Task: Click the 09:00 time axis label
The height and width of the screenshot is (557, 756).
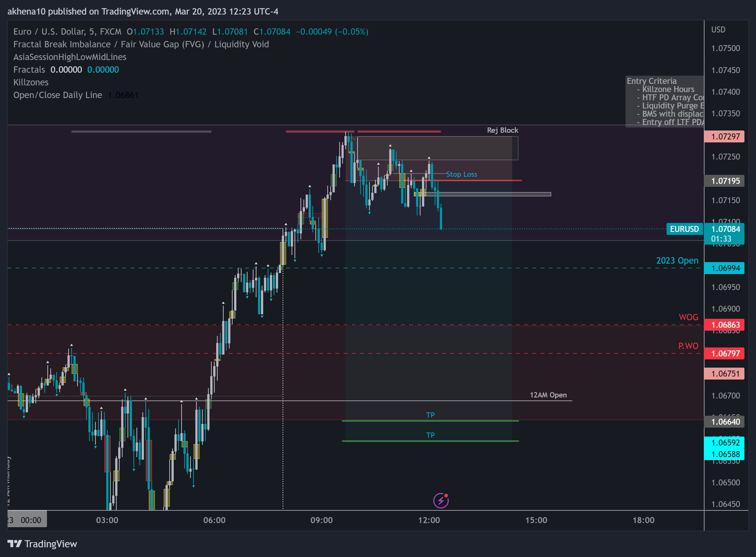Action: [x=321, y=520]
